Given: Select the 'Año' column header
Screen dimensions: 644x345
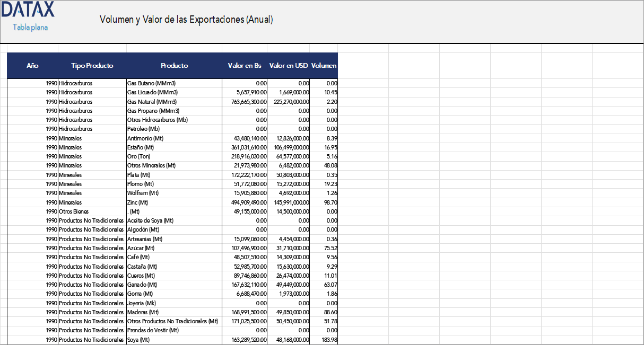Looking at the screenshot, I should pos(32,65).
